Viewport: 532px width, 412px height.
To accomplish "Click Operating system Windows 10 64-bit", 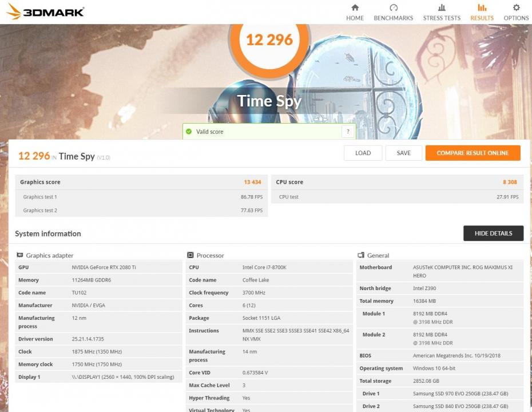I will pyautogui.click(x=434, y=368).
